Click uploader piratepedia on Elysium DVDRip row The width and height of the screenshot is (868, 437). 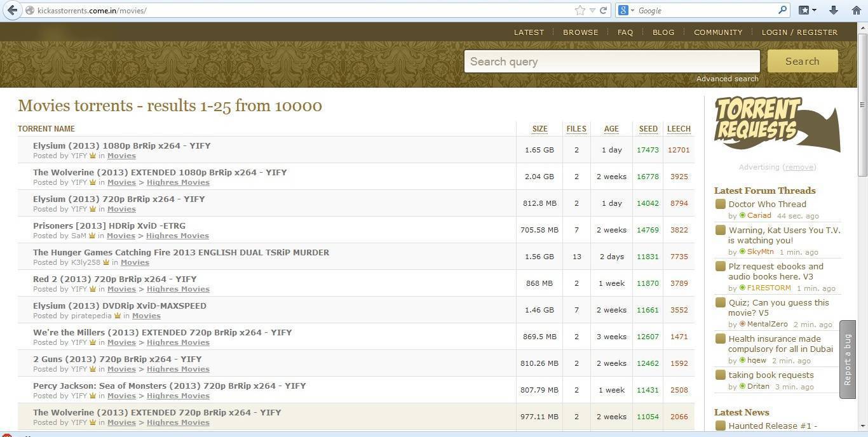(92, 316)
